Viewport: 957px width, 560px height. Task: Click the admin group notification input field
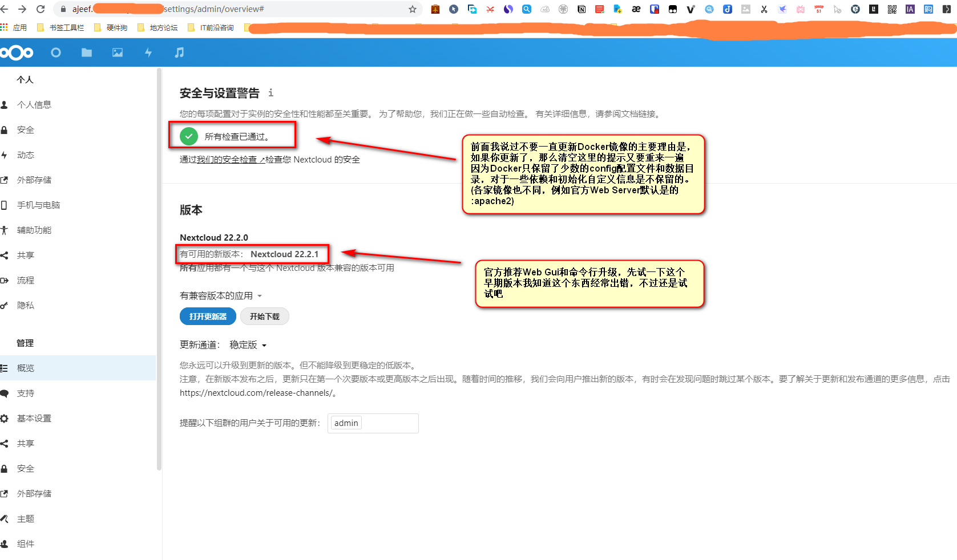[x=373, y=423]
